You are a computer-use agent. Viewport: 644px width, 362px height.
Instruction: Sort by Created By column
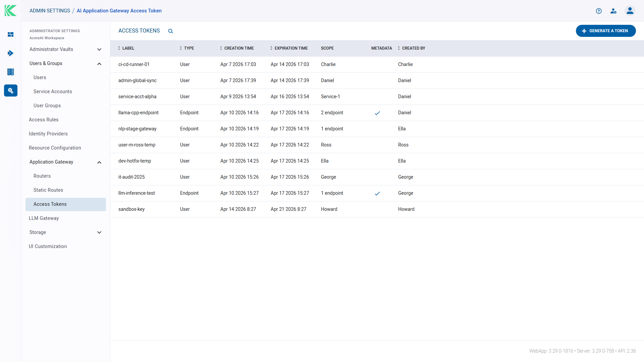(412, 48)
